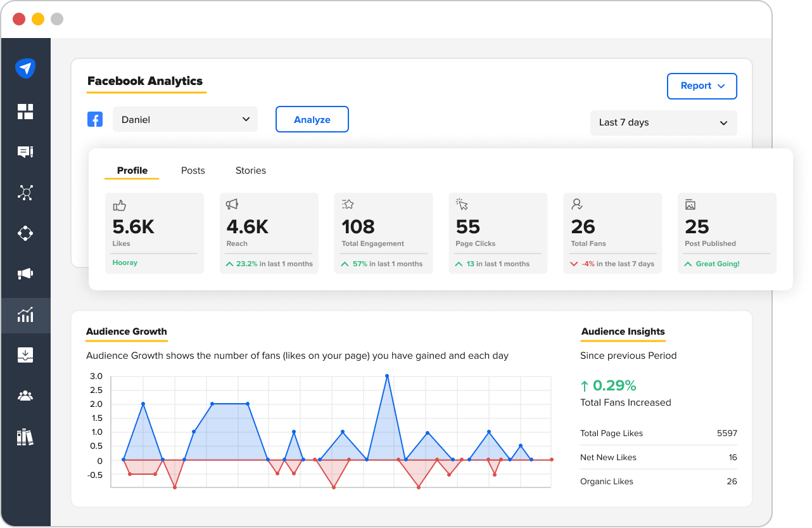
Task: Open the network connections icon
Action: point(25,192)
